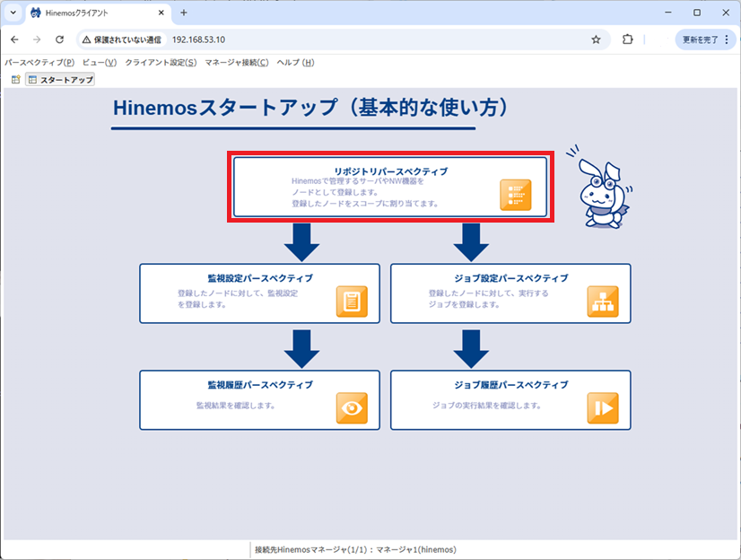
Task: Click the 監視設定パースペクティブ title
Action: (x=260, y=278)
